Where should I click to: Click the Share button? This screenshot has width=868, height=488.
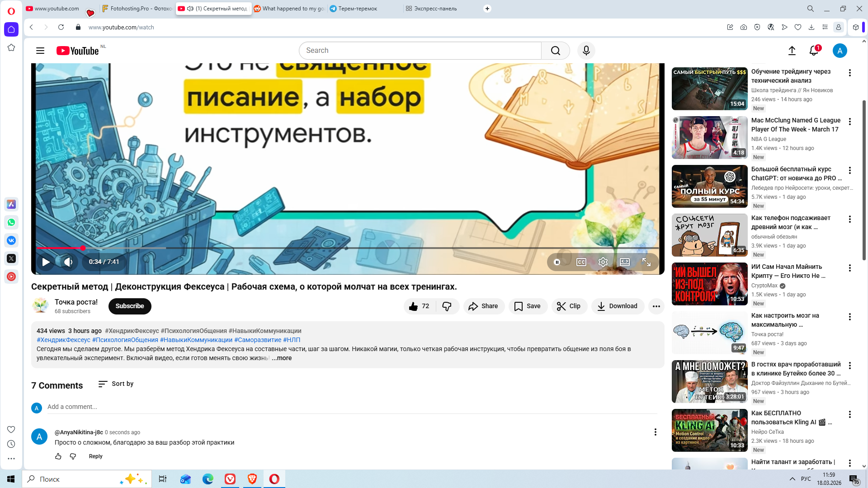click(483, 306)
